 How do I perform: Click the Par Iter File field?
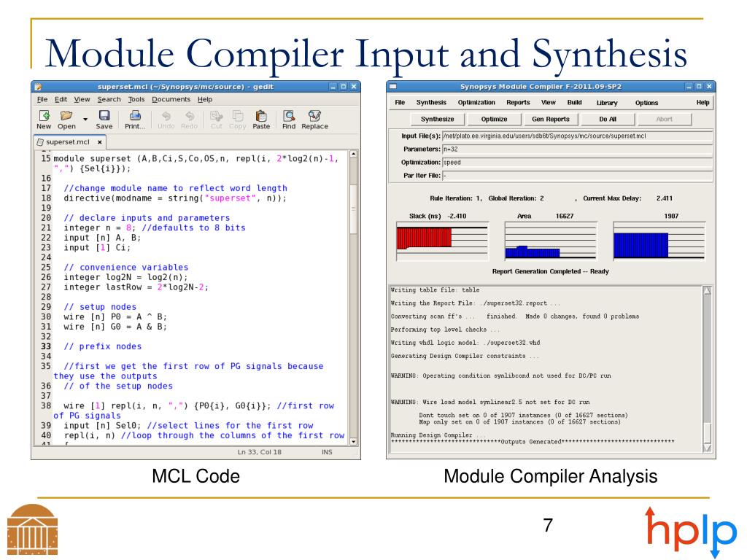coord(578,176)
